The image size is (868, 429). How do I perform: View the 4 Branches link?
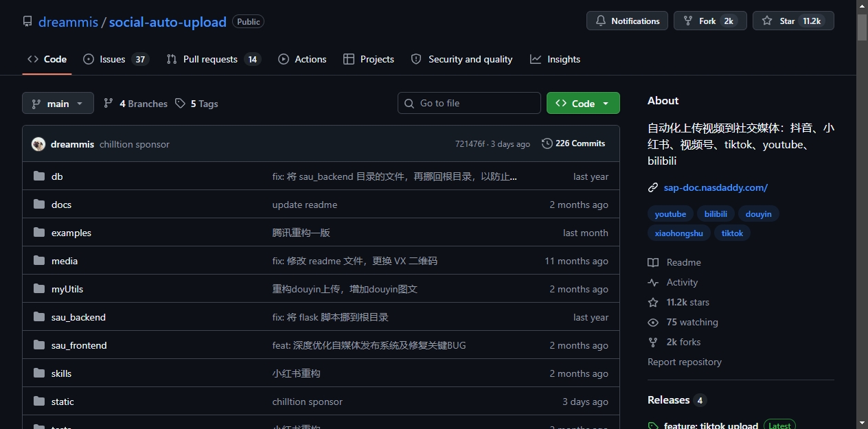click(x=135, y=104)
